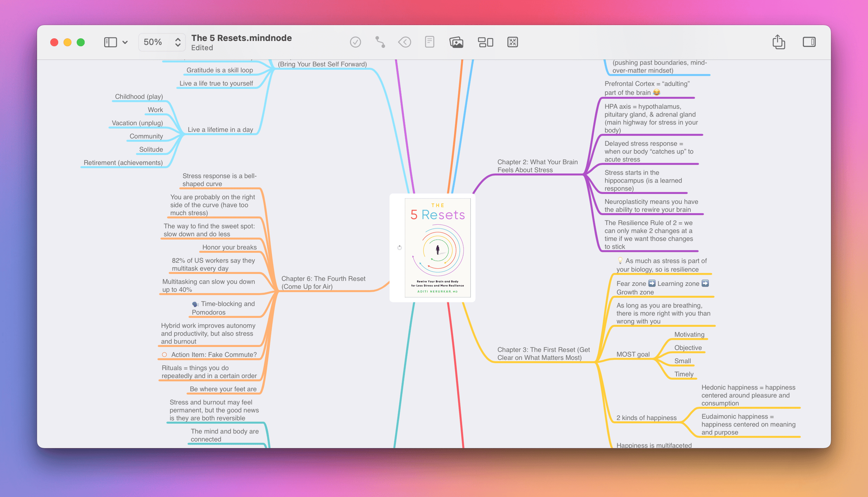Select the 2 kinds of happiness node

tap(646, 417)
